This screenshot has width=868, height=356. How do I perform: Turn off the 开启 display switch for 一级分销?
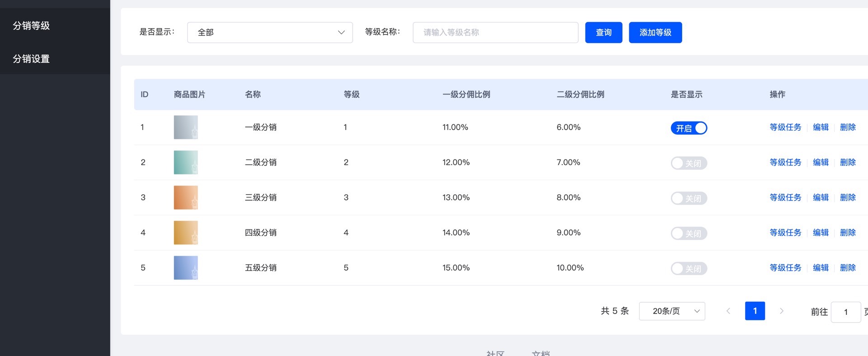(x=689, y=128)
